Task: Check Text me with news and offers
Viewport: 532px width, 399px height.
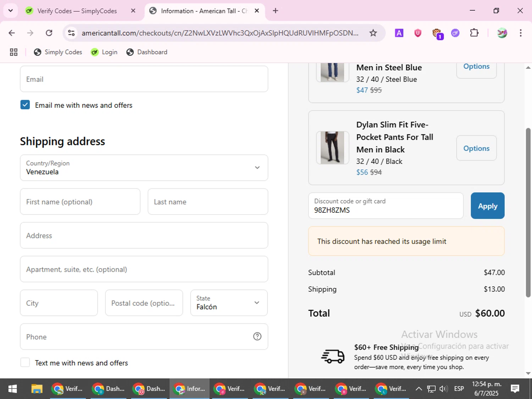Action: (x=25, y=362)
